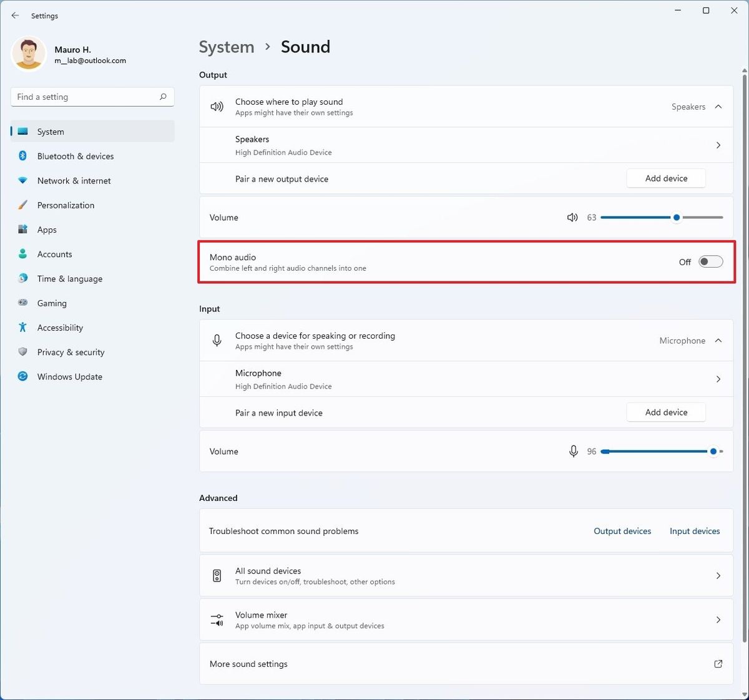Image resolution: width=749 pixels, height=700 pixels.
Task: Click the Find a setting search box
Action: pos(84,97)
